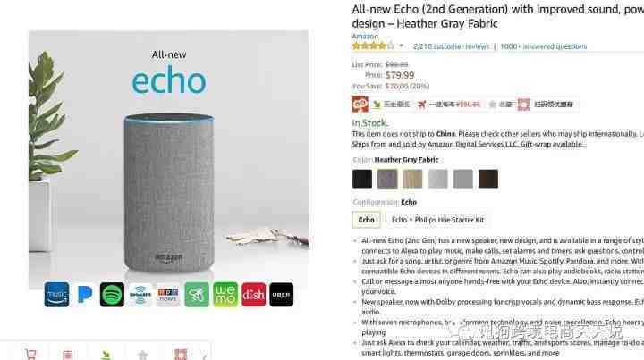The width and height of the screenshot is (644, 360).
Task: Select Echo + Philips Hue Starter Kit option
Action: [437, 220]
